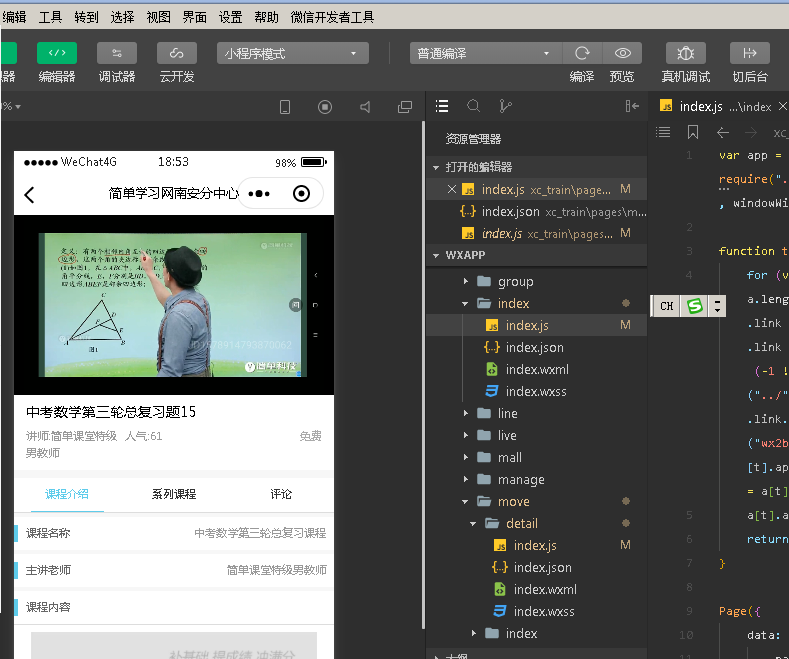Click the editor outline list icon
The image size is (789, 659).
pyautogui.click(x=663, y=132)
